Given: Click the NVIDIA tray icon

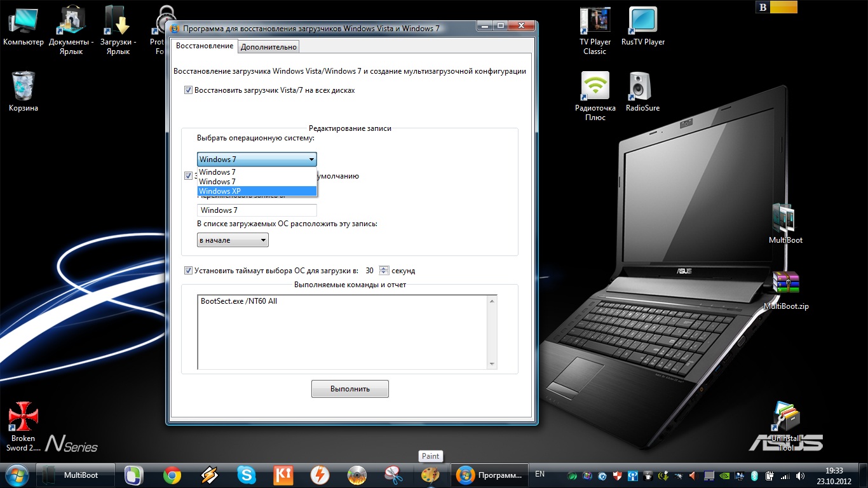Looking at the screenshot, I should 724,475.
